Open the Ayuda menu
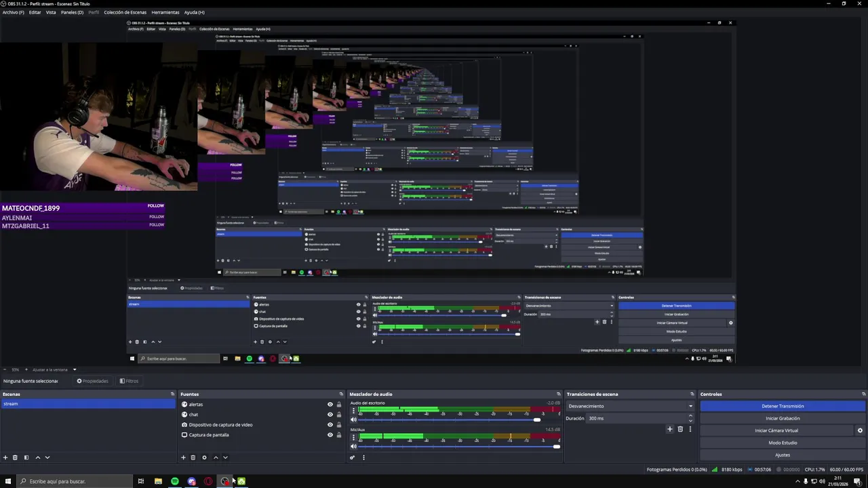 click(195, 12)
